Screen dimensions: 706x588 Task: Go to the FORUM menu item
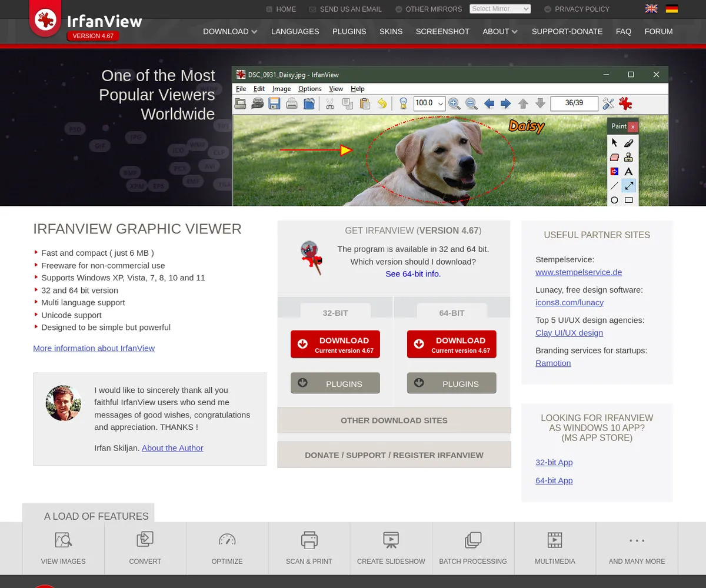click(658, 32)
